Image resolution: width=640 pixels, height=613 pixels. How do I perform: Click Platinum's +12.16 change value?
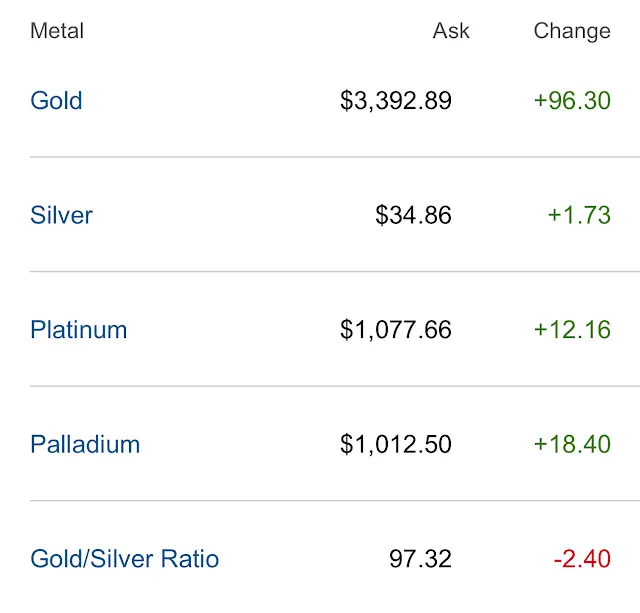coord(572,330)
